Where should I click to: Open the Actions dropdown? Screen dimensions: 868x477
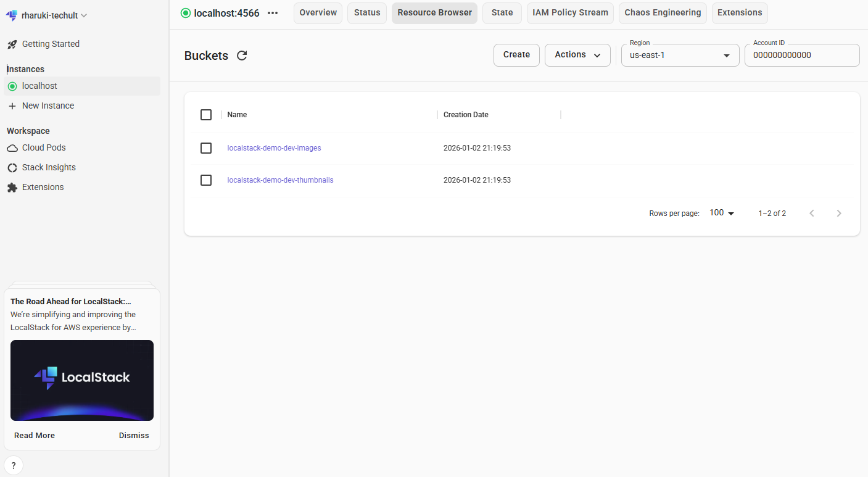pos(577,55)
